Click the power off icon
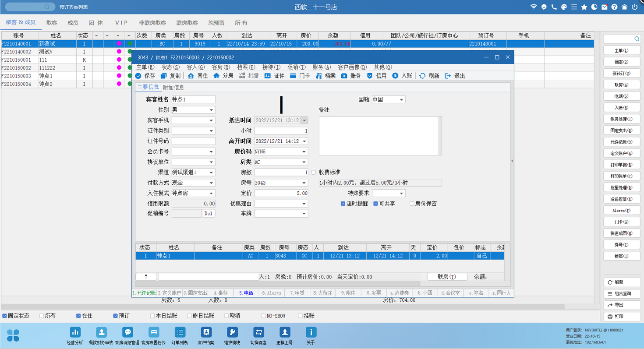 [635, 7]
